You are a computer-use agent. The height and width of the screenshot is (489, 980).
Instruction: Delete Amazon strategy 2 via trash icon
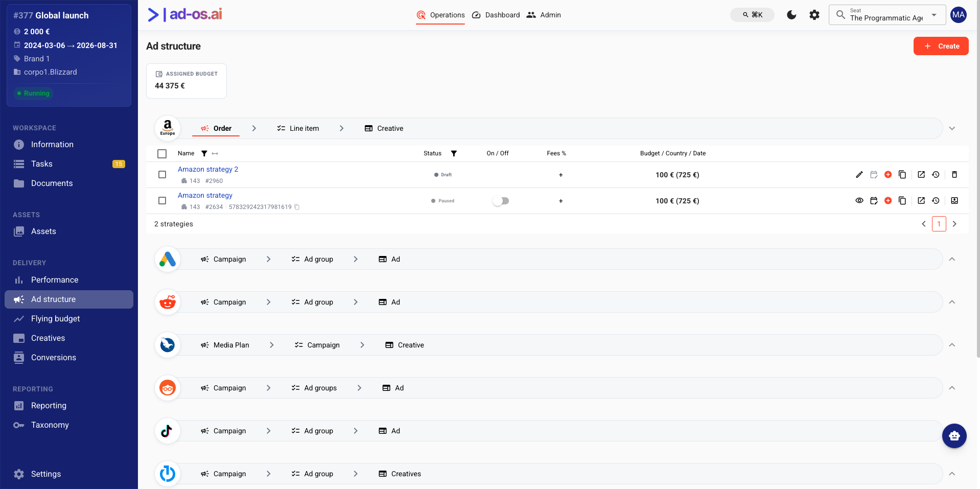[x=954, y=175]
